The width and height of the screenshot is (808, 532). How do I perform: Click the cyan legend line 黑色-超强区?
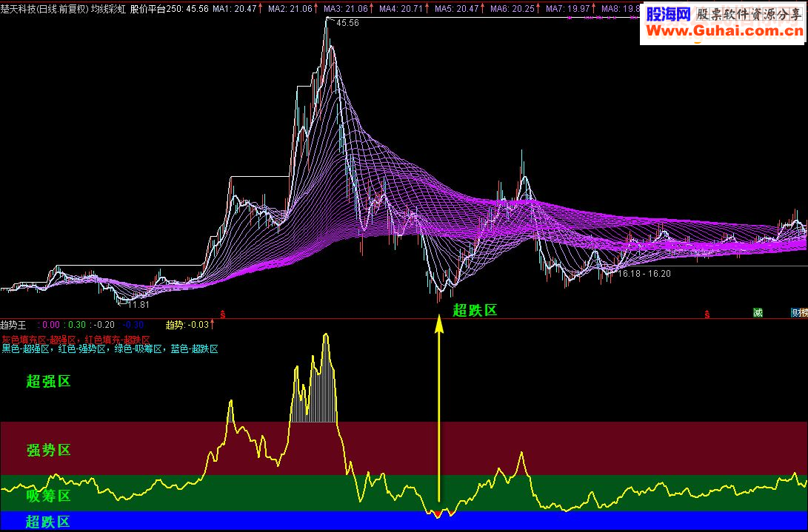click(110, 349)
